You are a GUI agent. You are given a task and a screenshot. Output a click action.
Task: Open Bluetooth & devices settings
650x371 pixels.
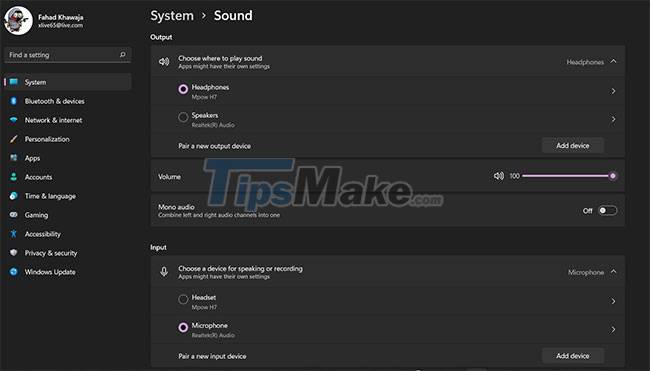[68, 101]
